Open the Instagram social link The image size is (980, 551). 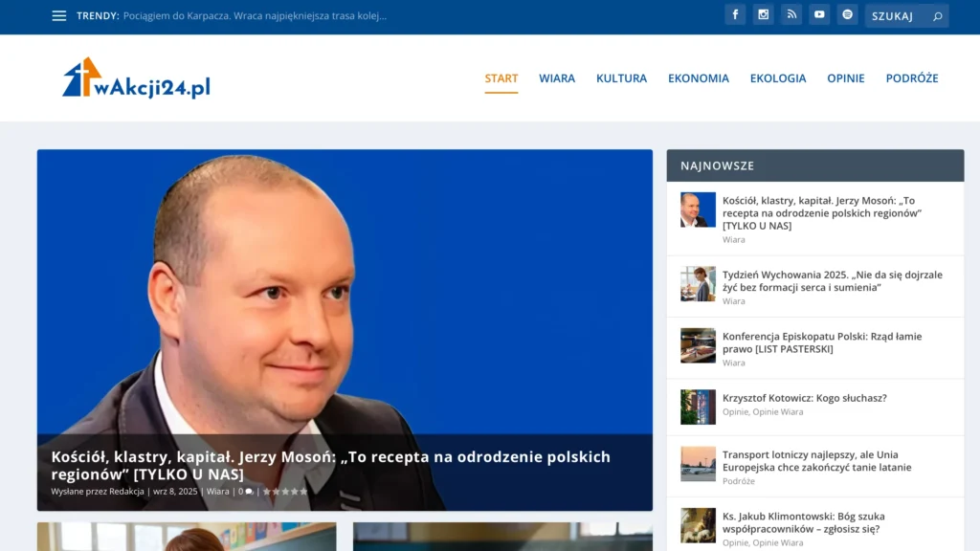point(763,14)
